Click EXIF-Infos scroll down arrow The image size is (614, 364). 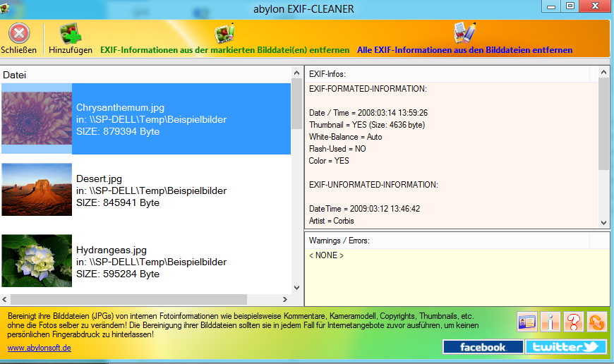[x=603, y=223]
